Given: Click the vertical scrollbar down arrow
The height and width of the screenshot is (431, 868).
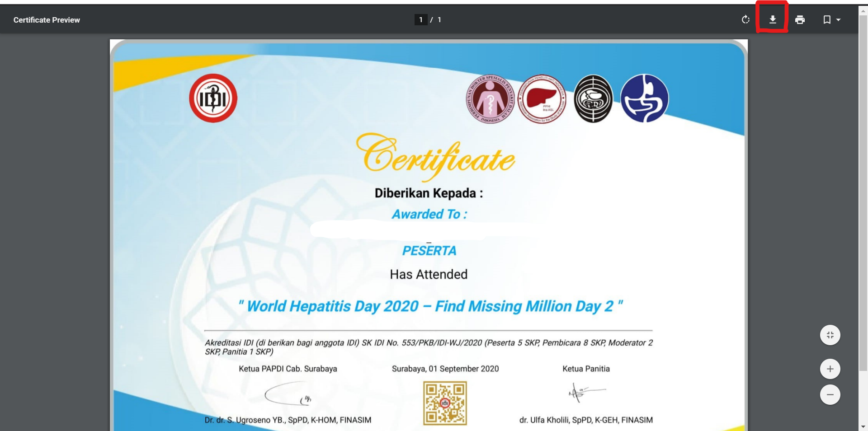Looking at the screenshot, I should tap(863, 426).
